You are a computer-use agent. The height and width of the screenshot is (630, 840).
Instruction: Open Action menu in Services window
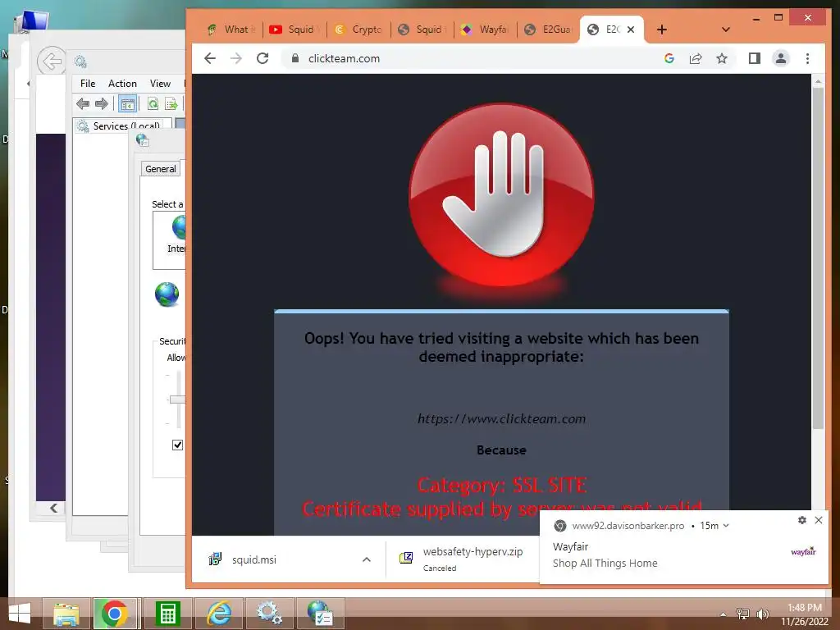point(122,84)
